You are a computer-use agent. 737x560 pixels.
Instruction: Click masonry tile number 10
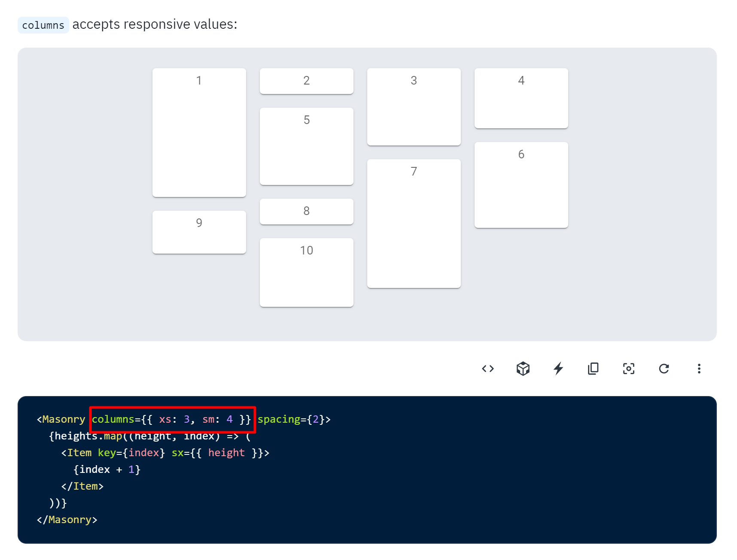click(x=306, y=272)
